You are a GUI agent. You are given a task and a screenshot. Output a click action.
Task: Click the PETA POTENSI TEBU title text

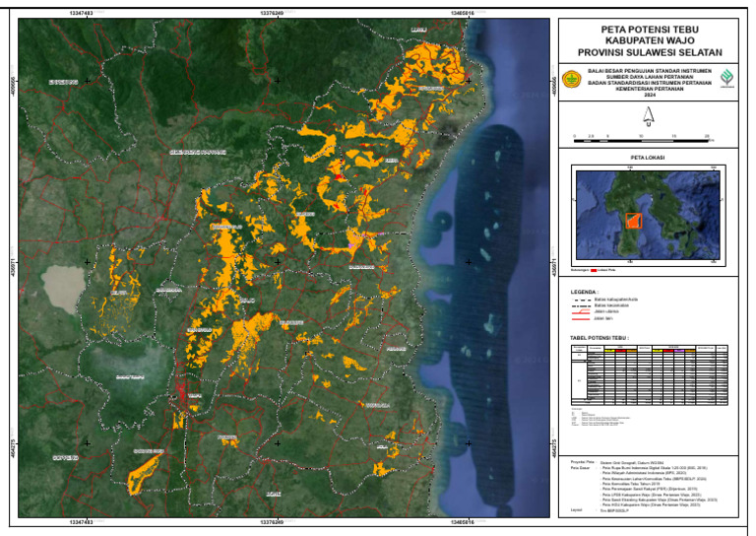[x=650, y=30]
